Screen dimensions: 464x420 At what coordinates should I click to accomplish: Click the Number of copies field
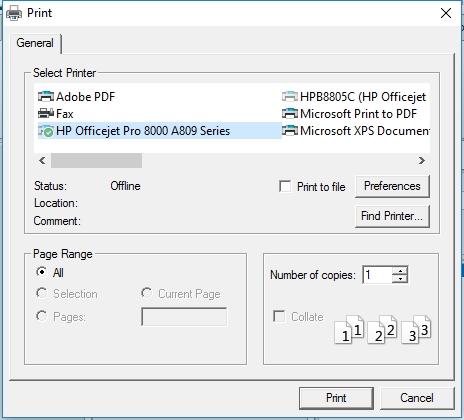tap(377, 275)
